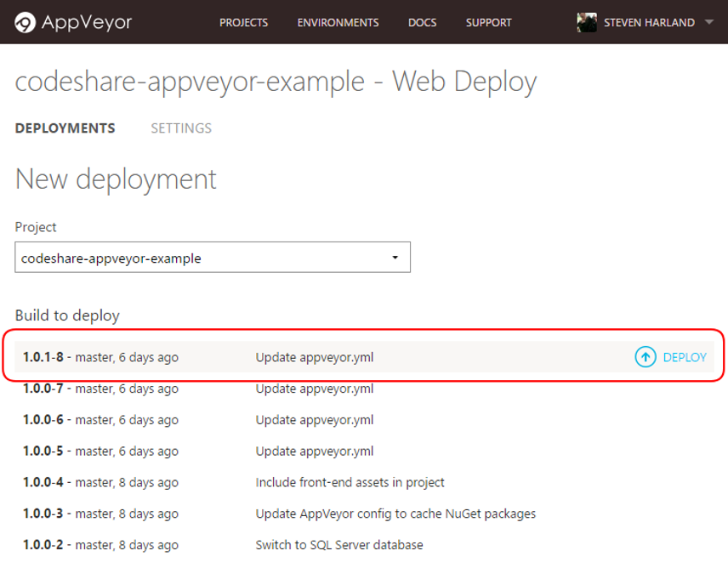Select build 1.0.0-7 row
The width and height of the screenshot is (728, 562).
tap(100, 389)
